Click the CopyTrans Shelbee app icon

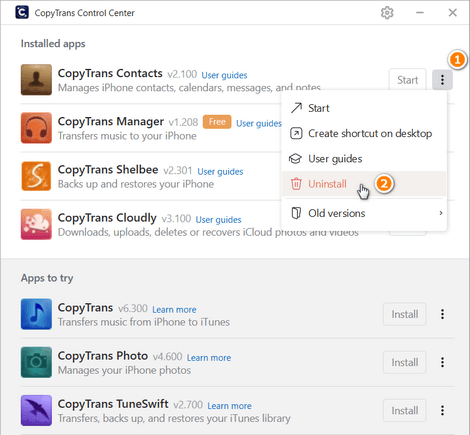(x=36, y=176)
